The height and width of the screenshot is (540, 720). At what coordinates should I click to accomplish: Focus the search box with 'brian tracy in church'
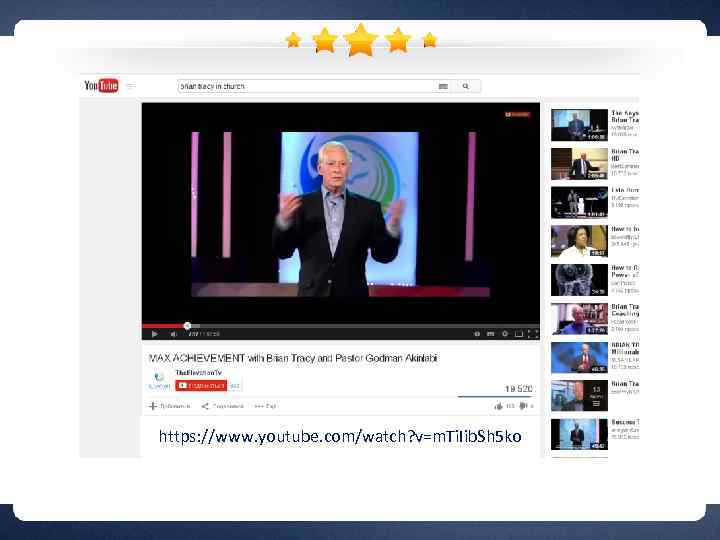coord(305,86)
